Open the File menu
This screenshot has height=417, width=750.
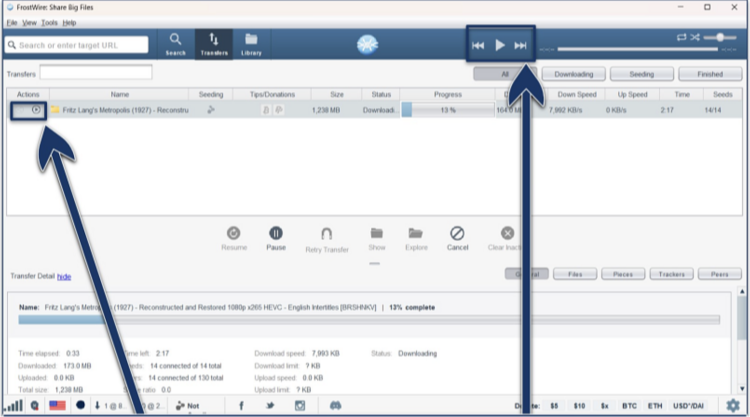coord(11,22)
